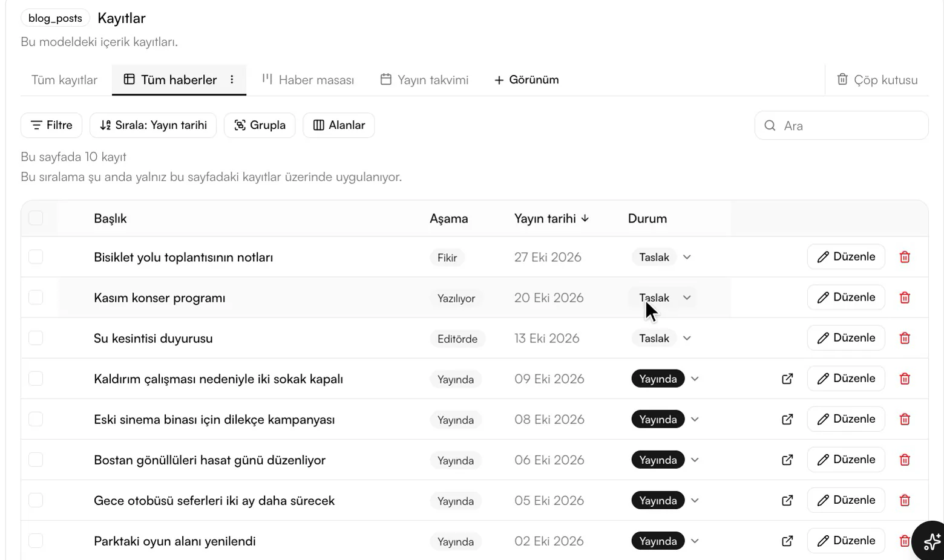Toggle the select-all checkbox in header
Image resolution: width=944 pixels, height=560 pixels.
(36, 218)
